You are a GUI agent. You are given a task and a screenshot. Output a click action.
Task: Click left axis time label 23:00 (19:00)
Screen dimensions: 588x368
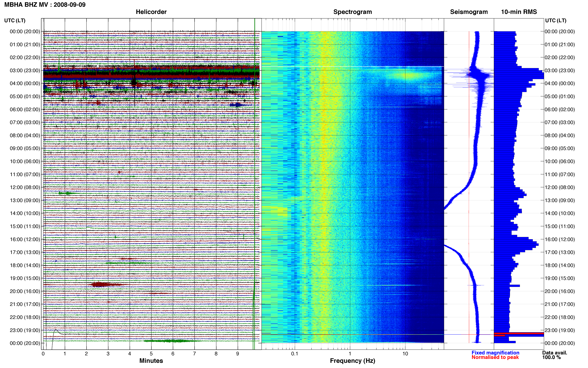pyautogui.click(x=25, y=330)
